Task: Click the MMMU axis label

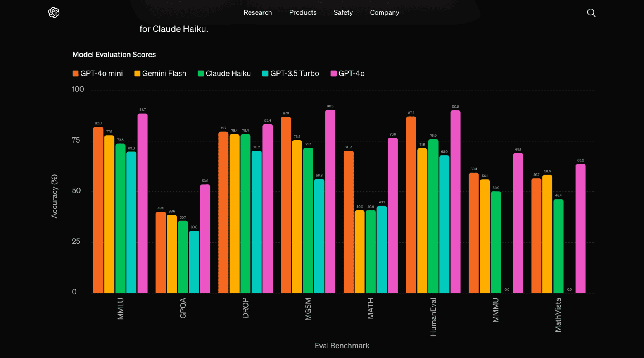Action: [x=496, y=310]
